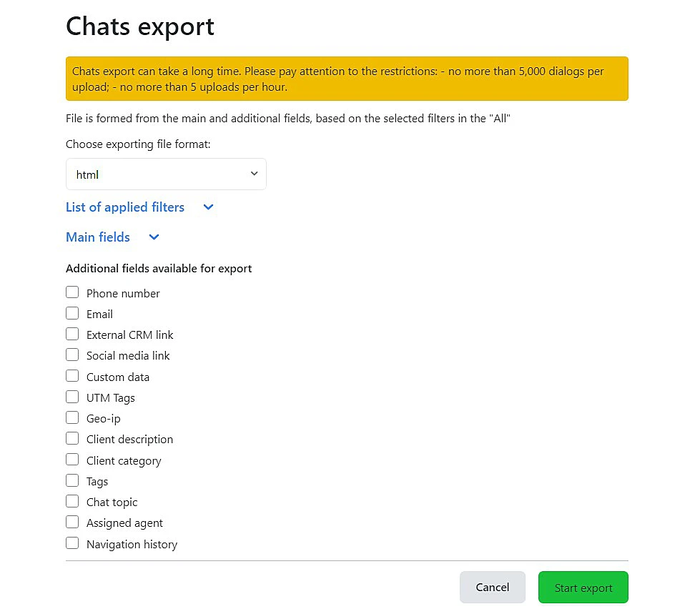Select the Client category checkbox

(72, 460)
